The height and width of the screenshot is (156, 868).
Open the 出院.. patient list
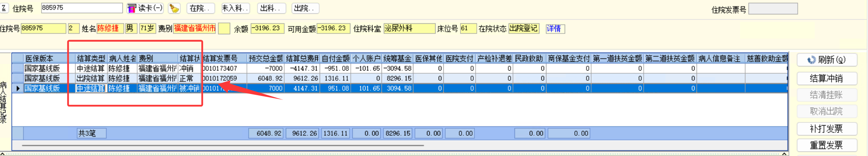coord(305,8)
